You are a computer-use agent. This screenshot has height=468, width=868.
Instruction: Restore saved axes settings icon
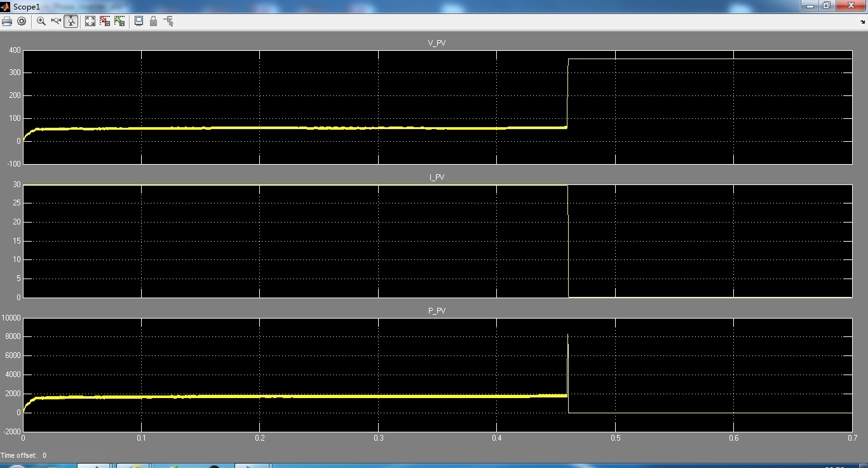(119, 21)
